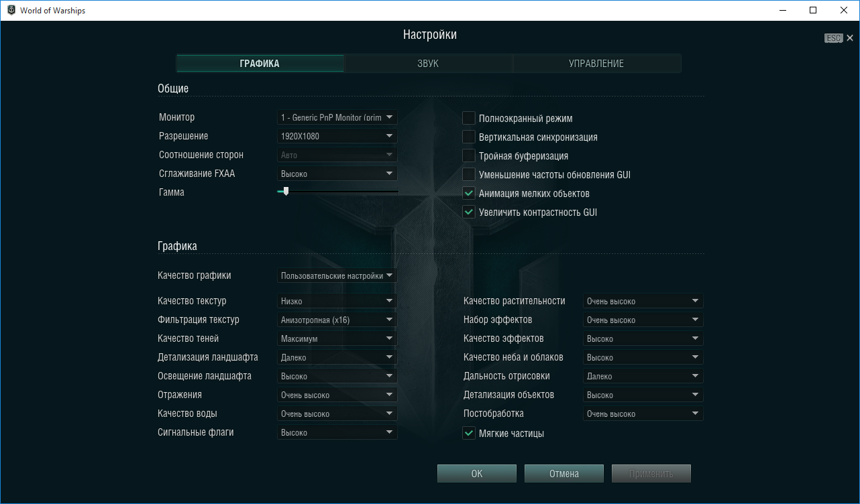860x504 pixels.
Task: Toggle Вертикальная синхронизация checkbox
Action: 469,137
